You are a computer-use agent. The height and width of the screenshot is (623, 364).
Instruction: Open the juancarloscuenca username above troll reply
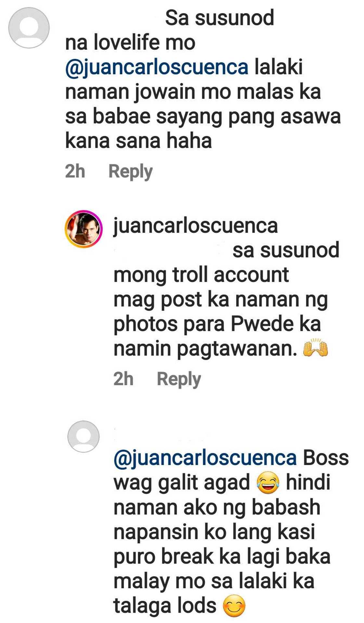pyautogui.click(x=196, y=226)
